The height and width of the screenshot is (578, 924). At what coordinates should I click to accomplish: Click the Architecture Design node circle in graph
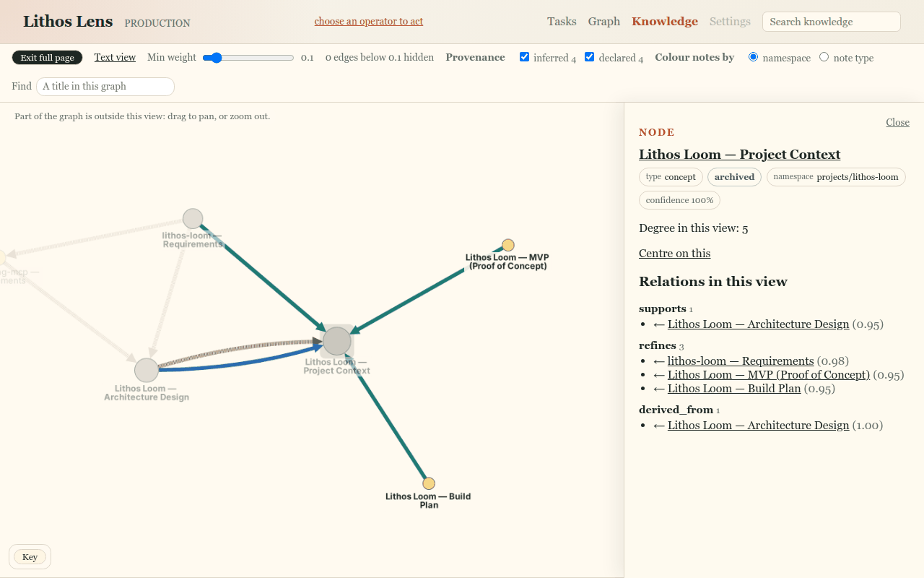tap(147, 370)
